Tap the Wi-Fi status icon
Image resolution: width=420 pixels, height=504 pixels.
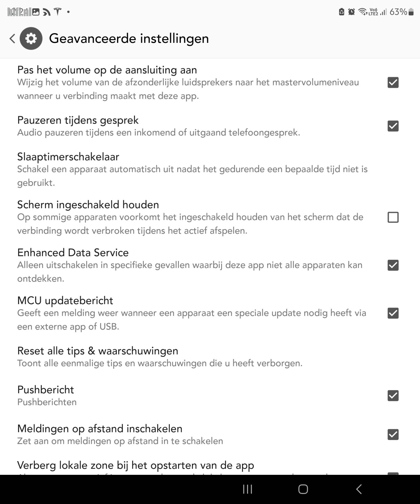[x=362, y=12]
